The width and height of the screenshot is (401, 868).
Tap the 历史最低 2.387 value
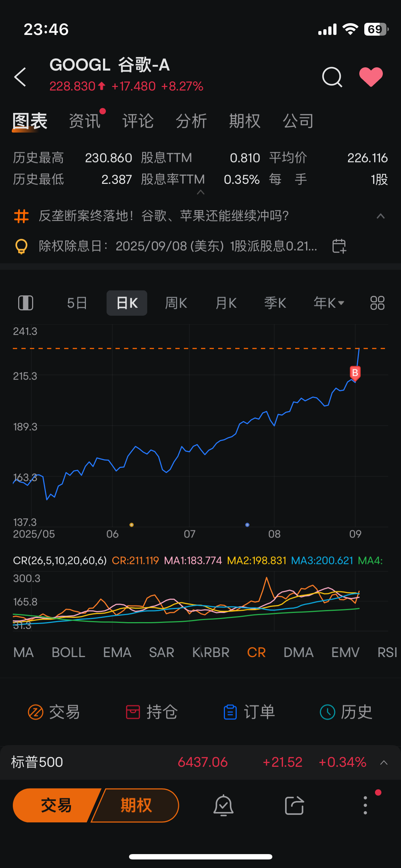click(117, 180)
